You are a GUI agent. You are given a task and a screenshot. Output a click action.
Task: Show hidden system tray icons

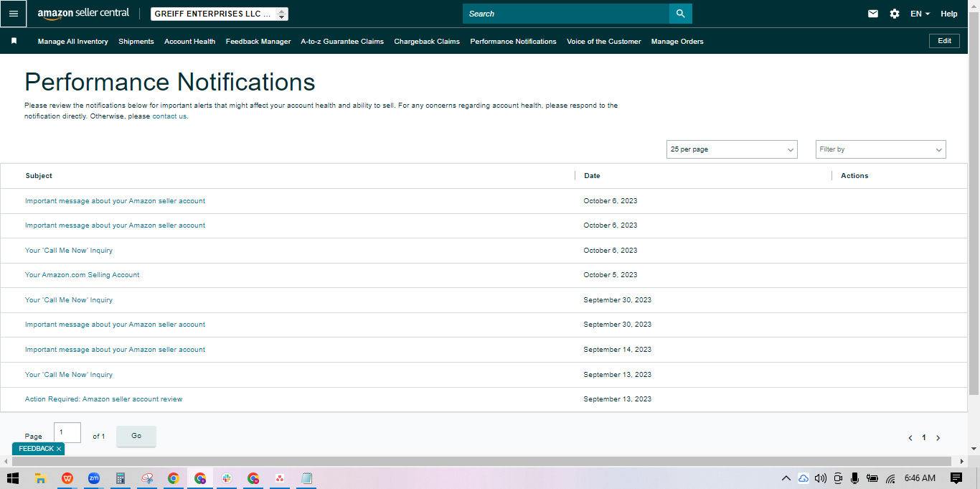(786, 478)
